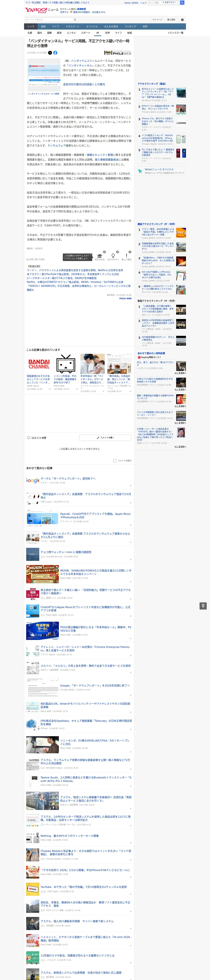The image size is (210, 980).
Task: Open the トップ tab
Action: [31, 27]
